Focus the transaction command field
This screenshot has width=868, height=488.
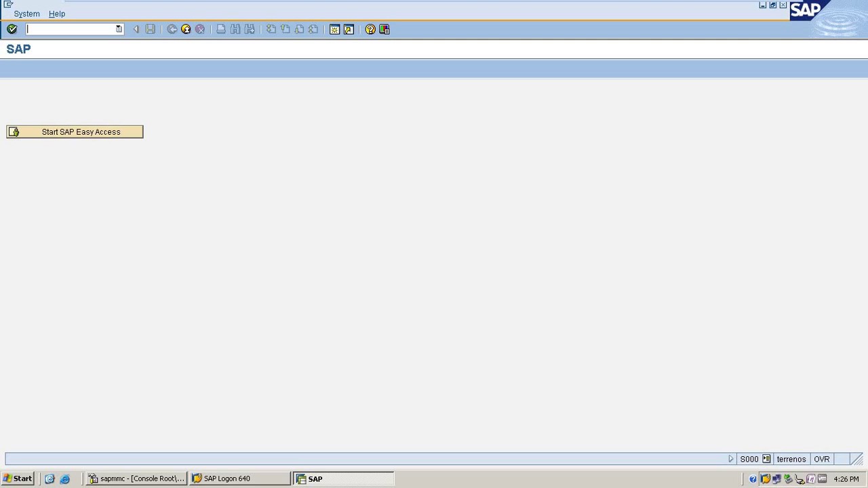[71, 29]
